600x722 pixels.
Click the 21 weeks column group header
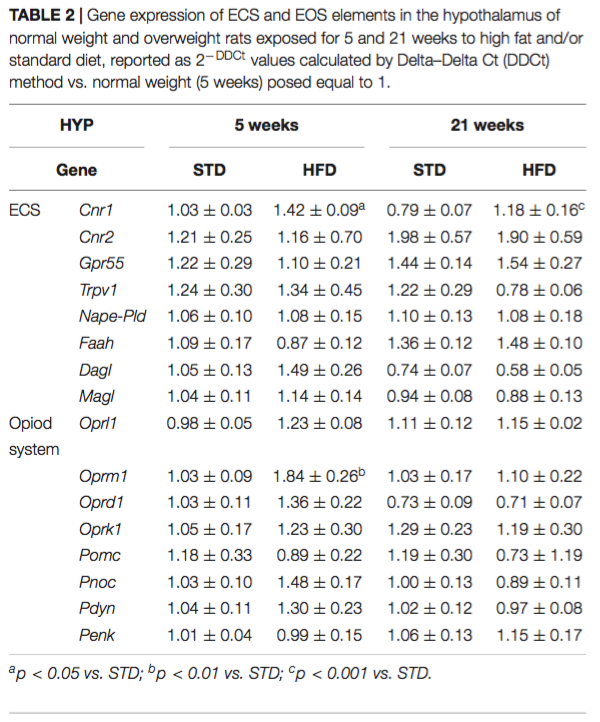pos(487,125)
